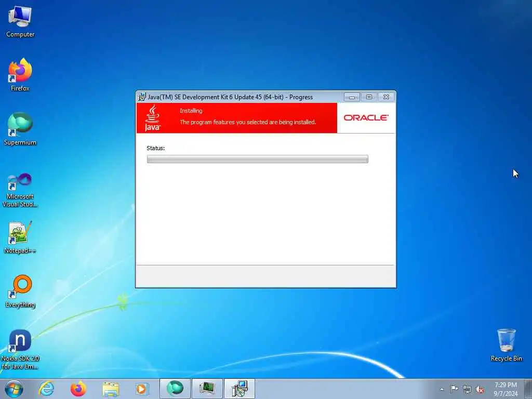Click the Java SE Development Kit title text
532x399 pixels.
pos(230,97)
